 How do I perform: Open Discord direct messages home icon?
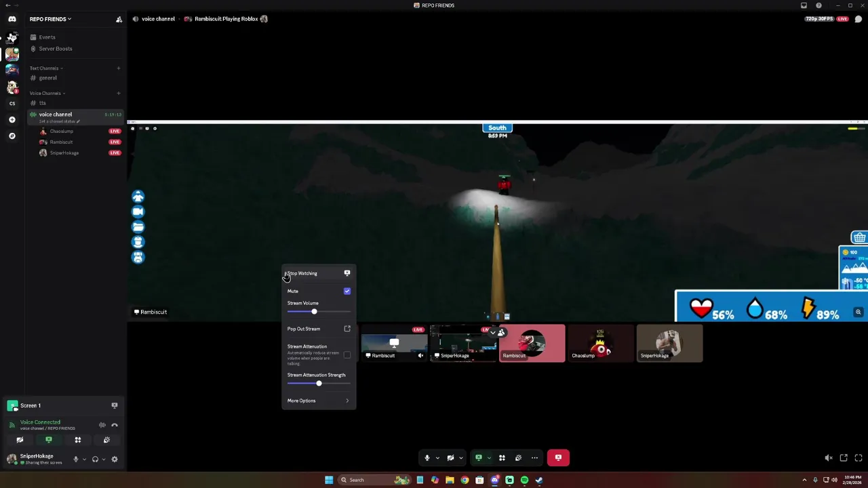tap(12, 19)
